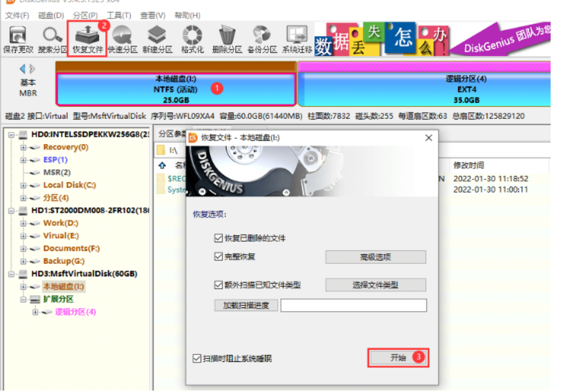Select 分区(4) under HD0

(x=56, y=198)
